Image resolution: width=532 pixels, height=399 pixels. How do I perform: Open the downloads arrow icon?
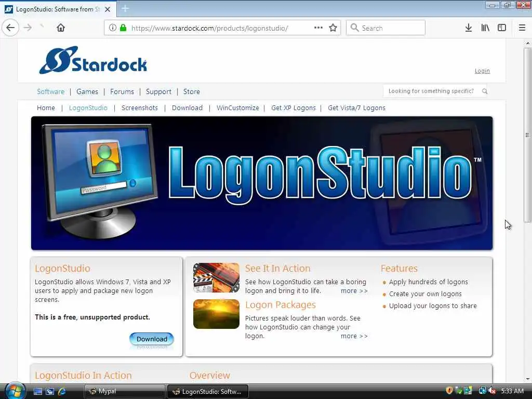pos(469,28)
